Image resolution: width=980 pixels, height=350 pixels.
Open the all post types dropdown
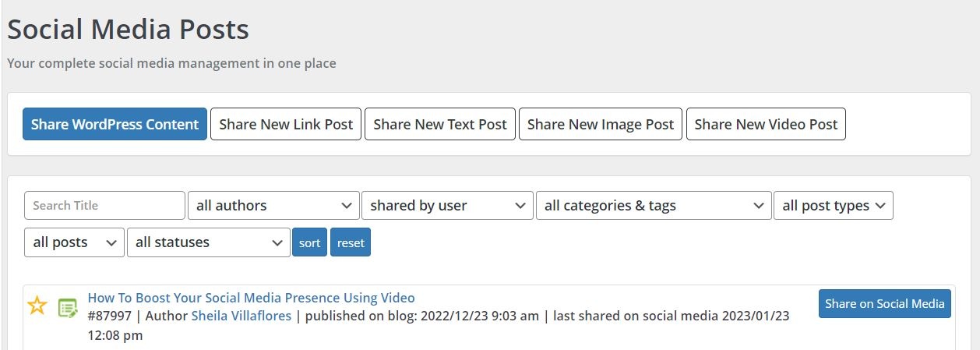click(833, 206)
